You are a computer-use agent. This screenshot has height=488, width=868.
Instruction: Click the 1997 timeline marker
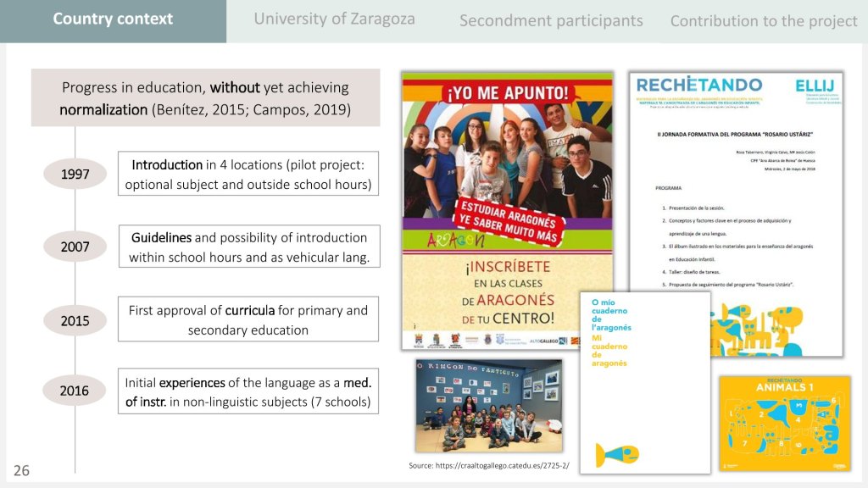(x=75, y=175)
